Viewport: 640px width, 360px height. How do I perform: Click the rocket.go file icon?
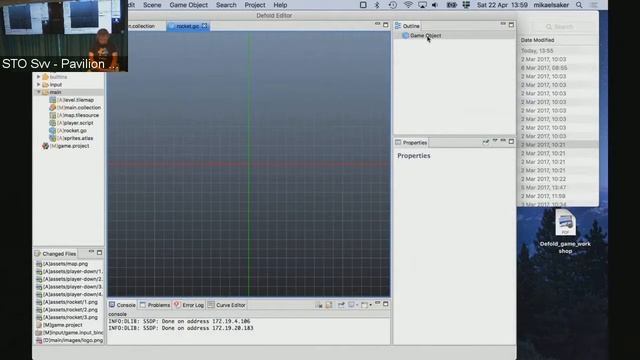click(53, 131)
